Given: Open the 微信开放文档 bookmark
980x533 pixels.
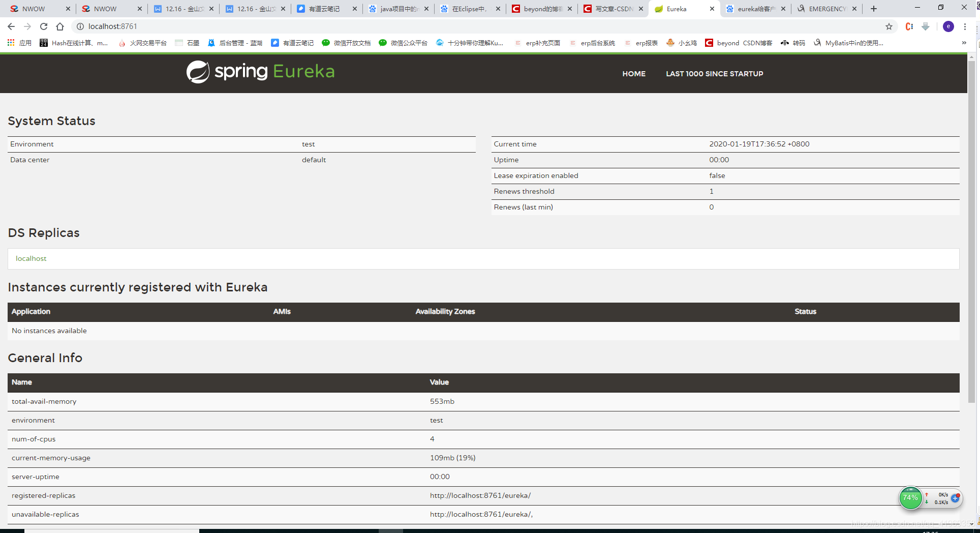Looking at the screenshot, I should tap(346, 43).
